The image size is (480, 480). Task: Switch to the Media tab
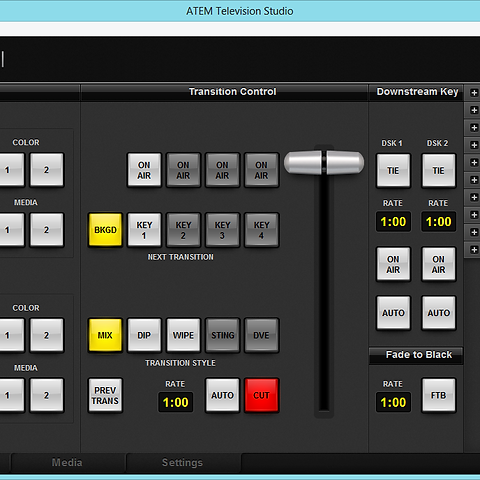click(x=67, y=463)
